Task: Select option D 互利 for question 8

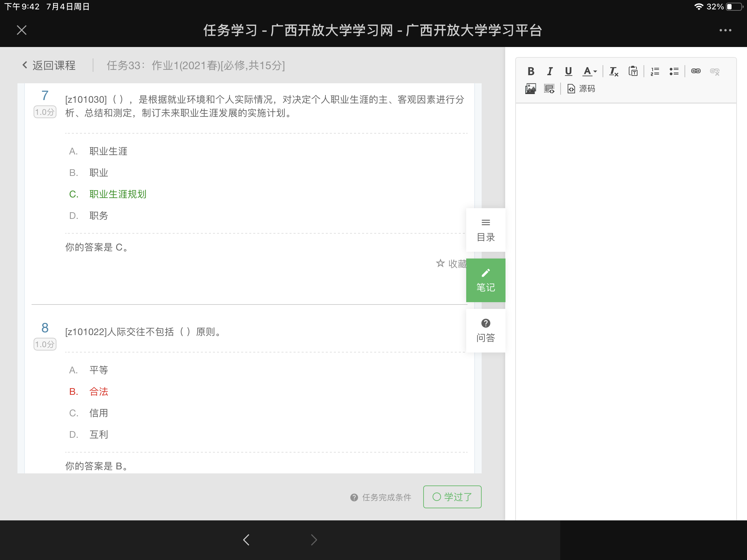Action: (98, 434)
